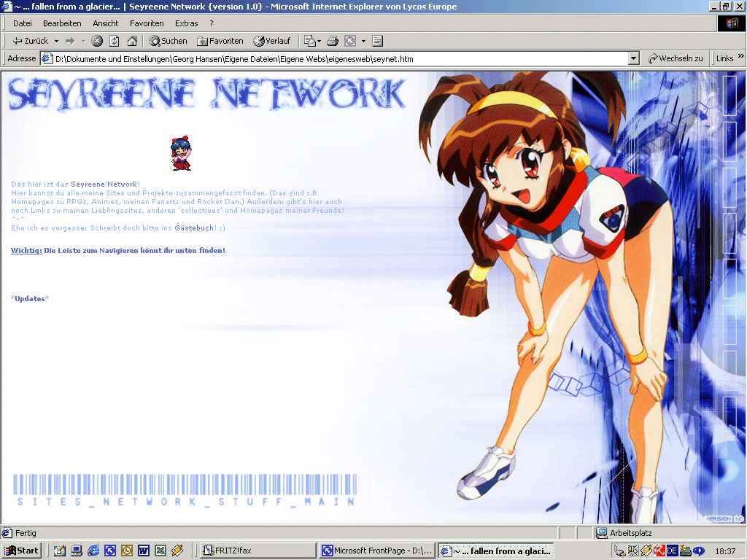Open the red K antivirus tray icon
Image resolution: width=747 pixels, height=560 pixels.
(659, 551)
